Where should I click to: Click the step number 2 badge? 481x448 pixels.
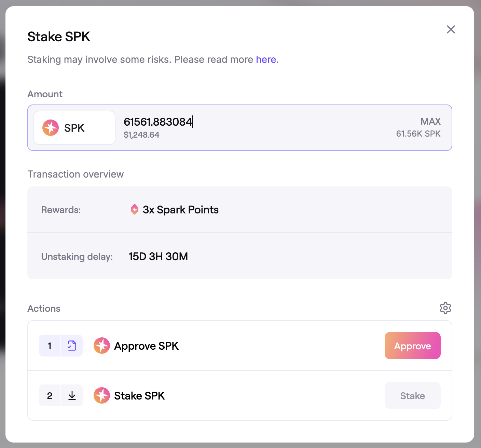[50, 395]
